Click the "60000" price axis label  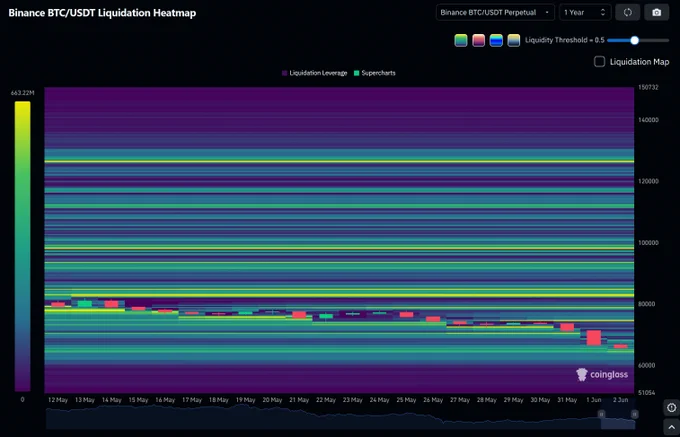pos(646,365)
